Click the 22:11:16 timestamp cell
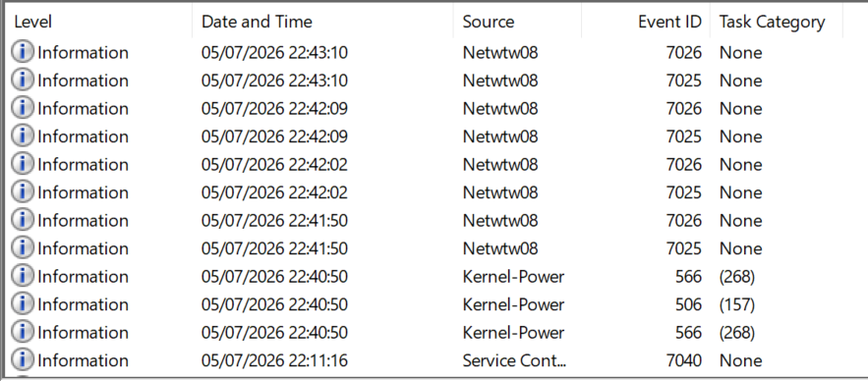 (274, 360)
